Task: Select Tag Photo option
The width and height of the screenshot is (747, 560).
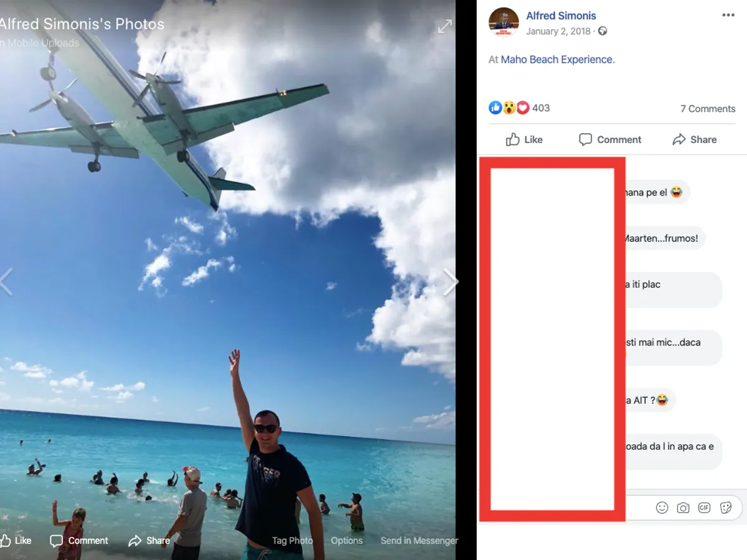Action: pyautogui.click(x=293, y=541)
